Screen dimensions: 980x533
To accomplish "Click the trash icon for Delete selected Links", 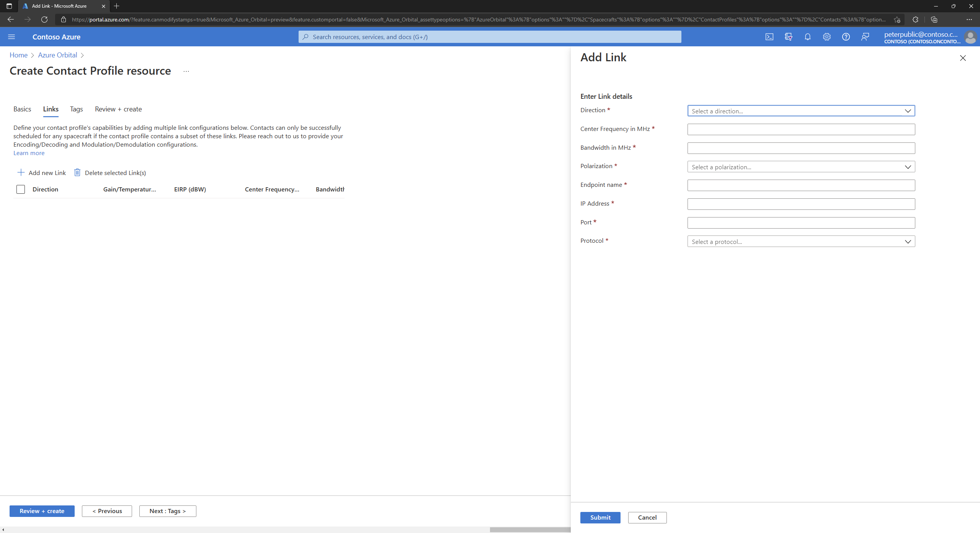I will (x=77, y=172).
